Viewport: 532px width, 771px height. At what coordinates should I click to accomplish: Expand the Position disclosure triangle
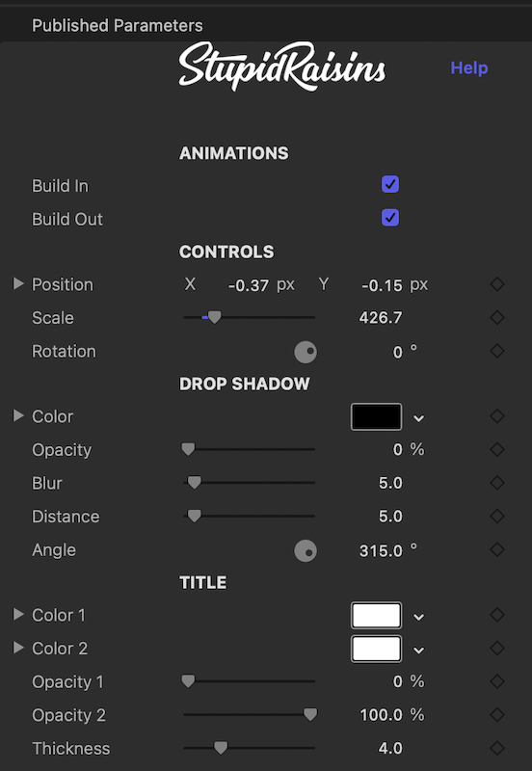pyautogui.click(x=18, y=283)
